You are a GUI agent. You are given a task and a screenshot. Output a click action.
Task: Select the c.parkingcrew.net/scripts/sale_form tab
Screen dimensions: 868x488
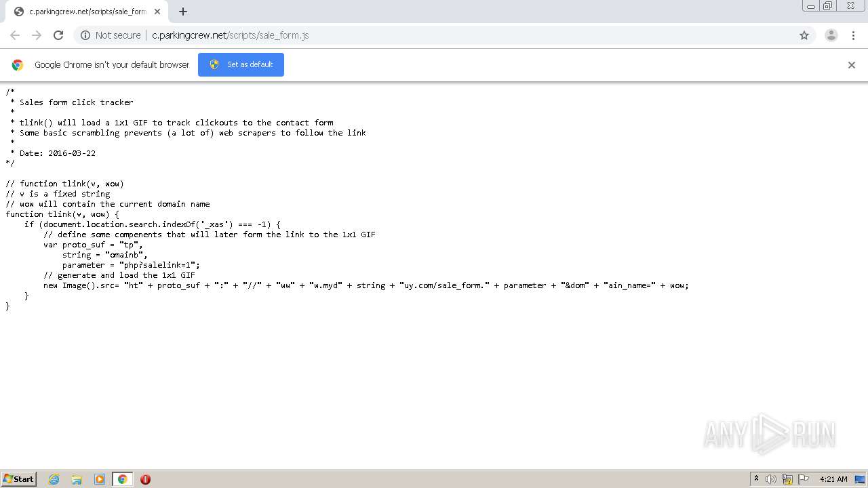(87, 12)
